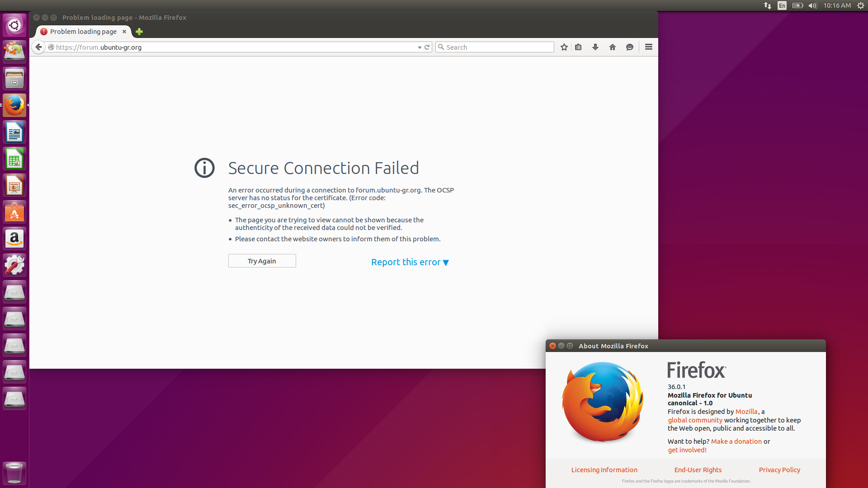This screenshot has width=868, height=488.
Task: Click the 10:16 AM clock
Action: pyautogui.click(x=837, y=5)
